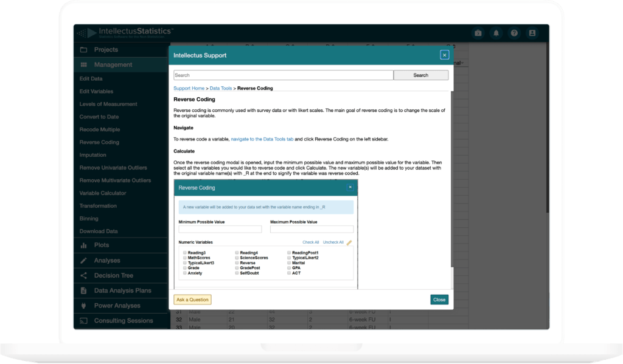623x364 pixels.
Task: Click the Plots bar chart icon
Action: pyautogui.click(x=83, y=246)
